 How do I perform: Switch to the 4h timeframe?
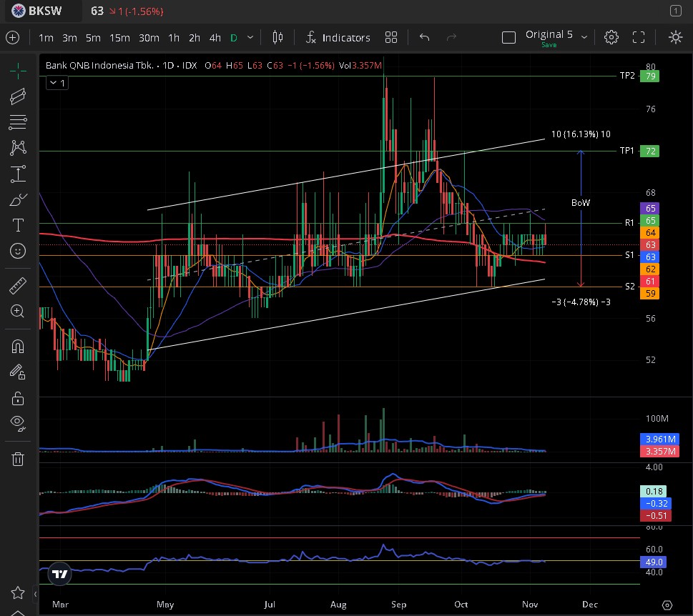pos(215,38)
